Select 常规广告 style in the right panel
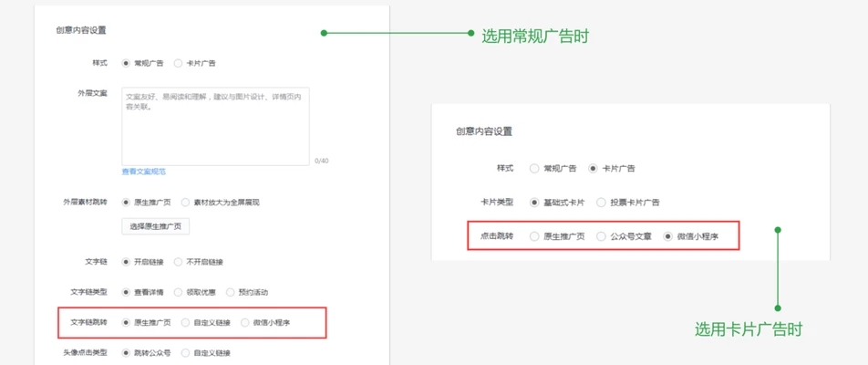The height and width of the screenshot is (365, 868). coord(534,168)
